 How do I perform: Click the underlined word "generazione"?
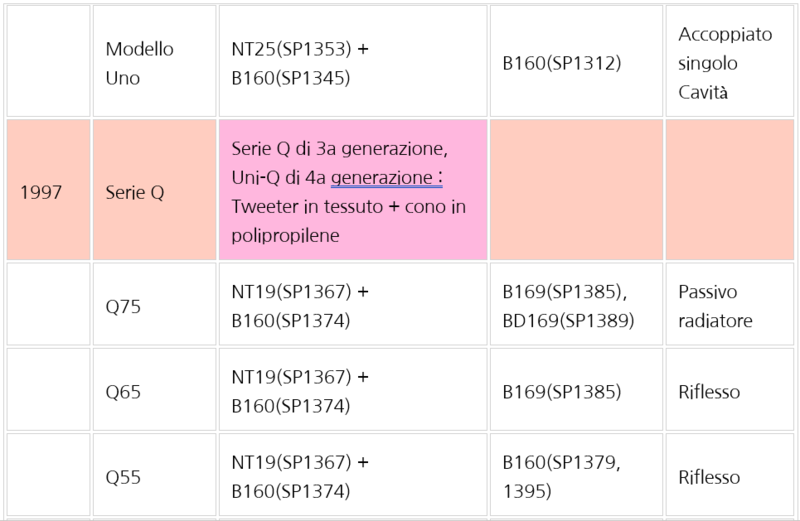click(x=383, y=178)
